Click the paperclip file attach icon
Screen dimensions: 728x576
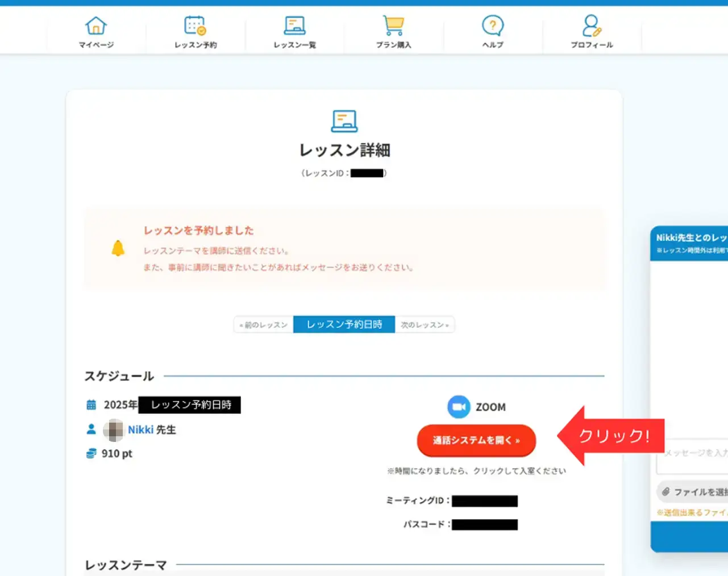tap(665, 492)
